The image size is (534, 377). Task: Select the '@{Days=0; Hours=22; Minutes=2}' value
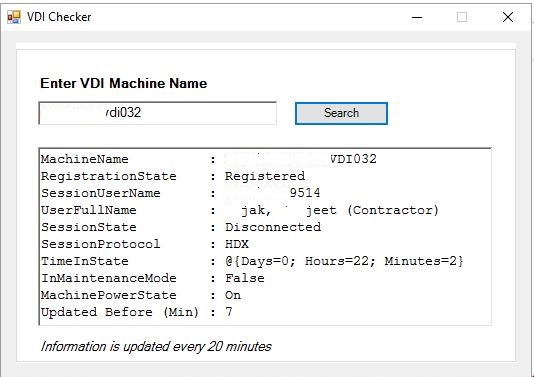[x=344, y=261]
